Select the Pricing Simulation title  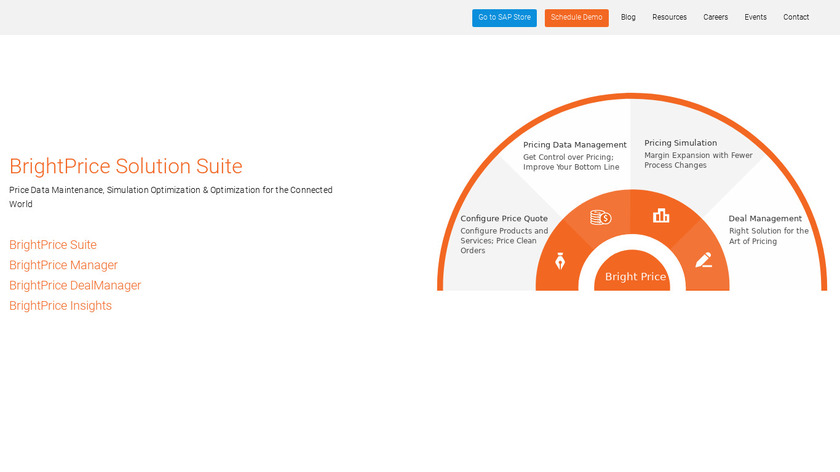[x=680, y=143]
